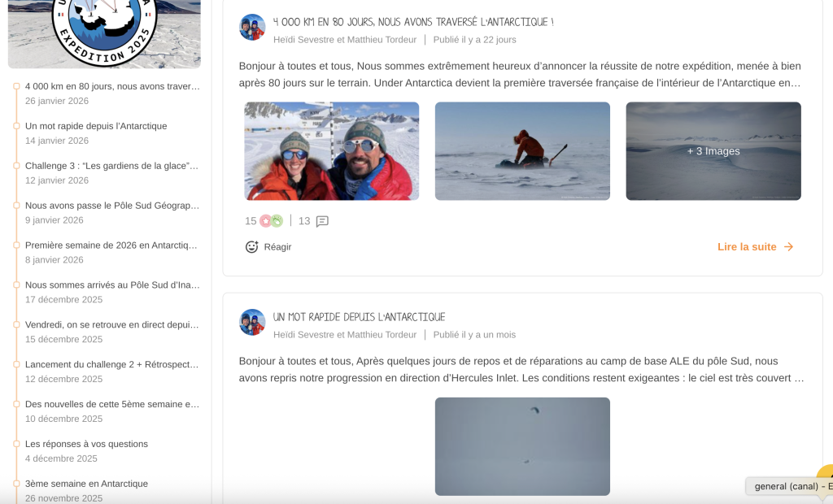Viewport: 833px width, 504px height.
Task: Open the chat widget bubble labeled 'general (canal)'
Action: pyautogui.click(x=785, y=486)
